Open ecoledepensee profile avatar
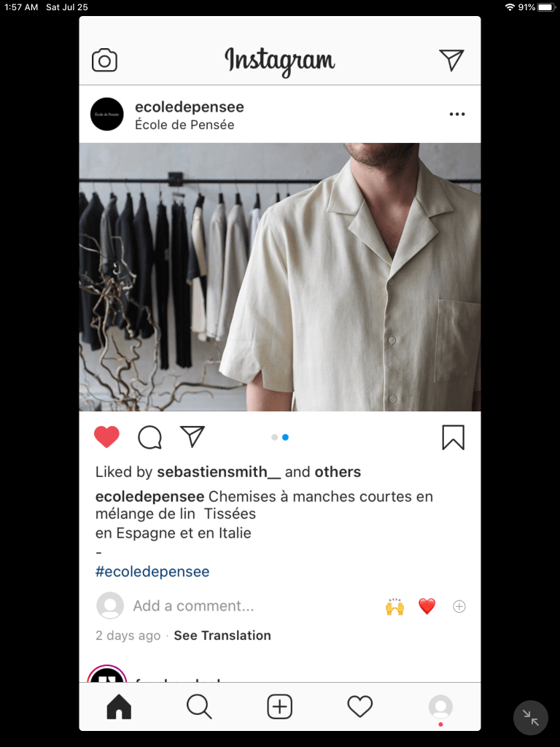The image size is (560, 747). [107, 115]
